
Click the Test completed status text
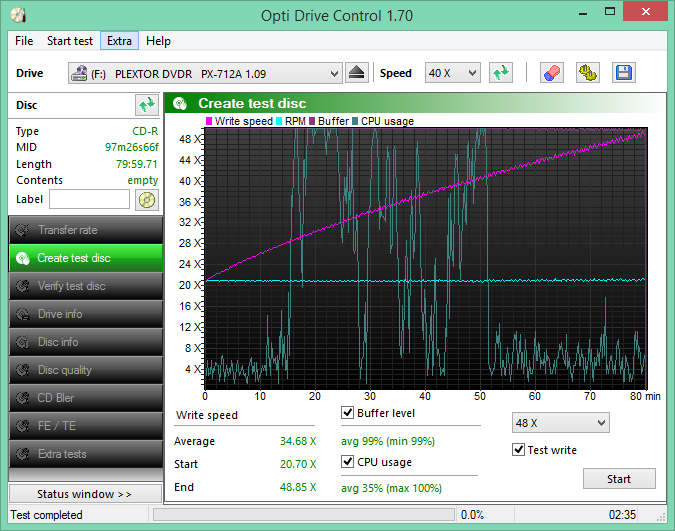[46, 515]
